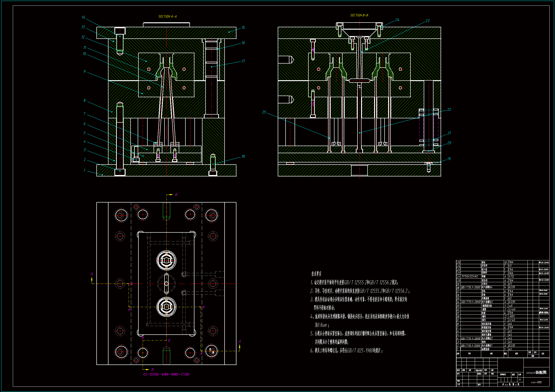This screenshot has width=555, height=392.
Task: Select part balloon number 19
Action: point(449,159)
